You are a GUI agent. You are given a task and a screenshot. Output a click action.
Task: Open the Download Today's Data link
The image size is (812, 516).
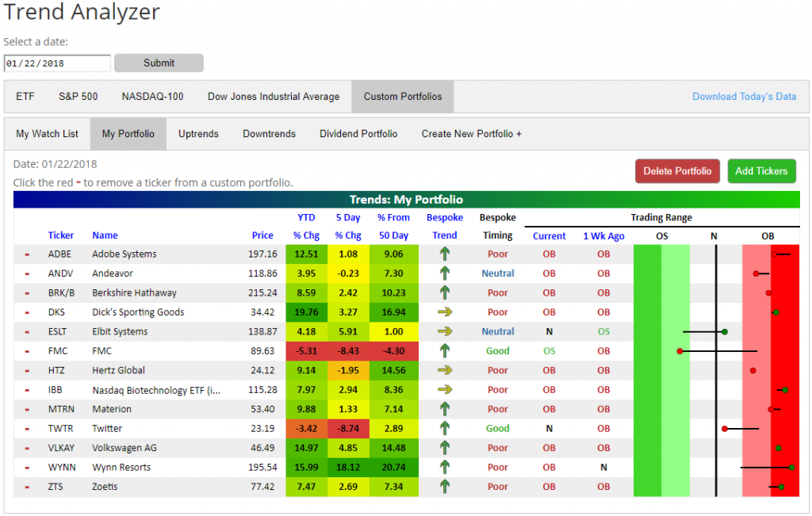pyautogui.click(x=744, y=97)
